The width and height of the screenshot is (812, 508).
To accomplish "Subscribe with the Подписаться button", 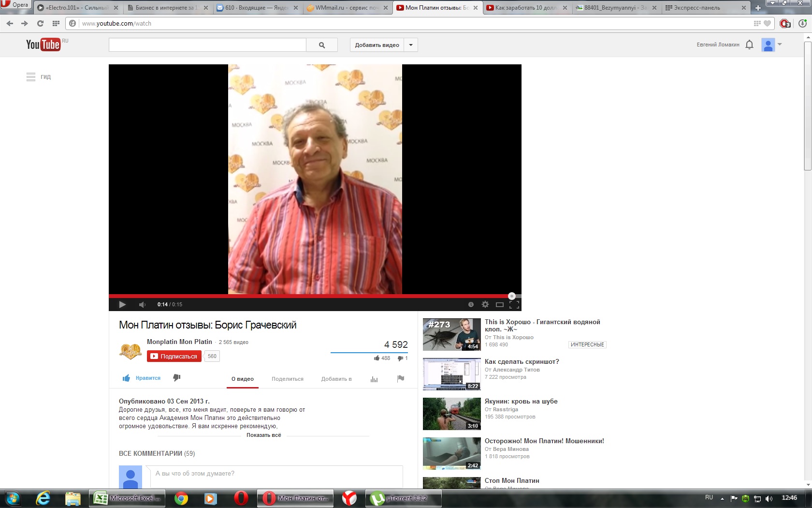I will pyautogui.click(x=174, y=356).
